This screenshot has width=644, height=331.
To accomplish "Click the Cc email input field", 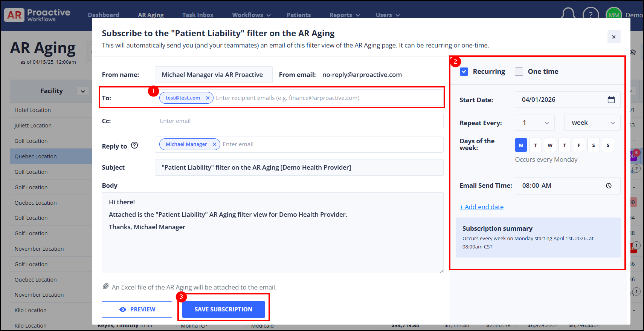I will (x=299, y=121).
